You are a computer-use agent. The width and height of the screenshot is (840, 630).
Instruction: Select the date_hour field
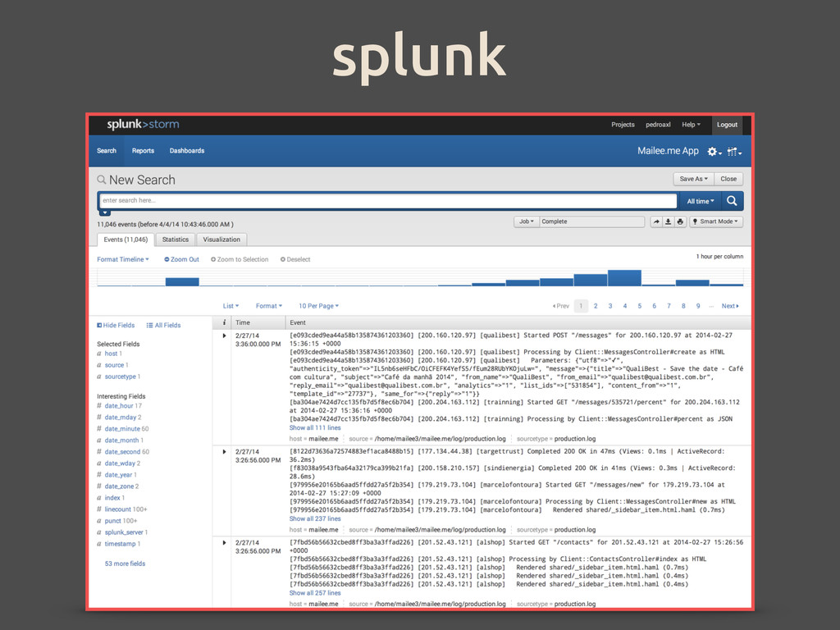(119, 406)
